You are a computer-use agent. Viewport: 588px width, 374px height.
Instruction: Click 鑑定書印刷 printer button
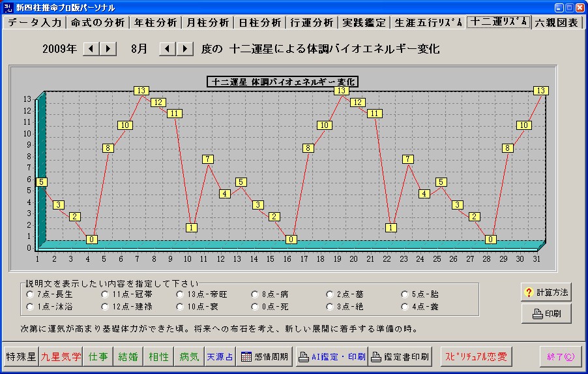[x=400, y=357]
